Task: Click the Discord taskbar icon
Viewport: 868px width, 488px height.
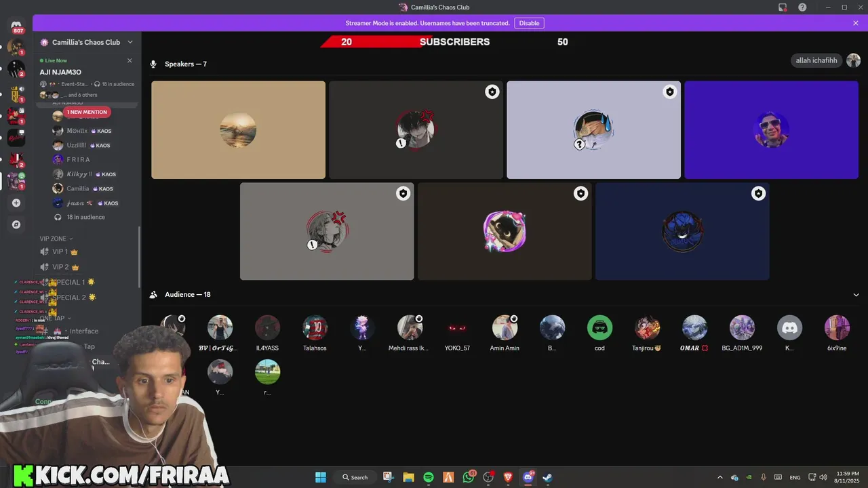Action: (528, 477)
